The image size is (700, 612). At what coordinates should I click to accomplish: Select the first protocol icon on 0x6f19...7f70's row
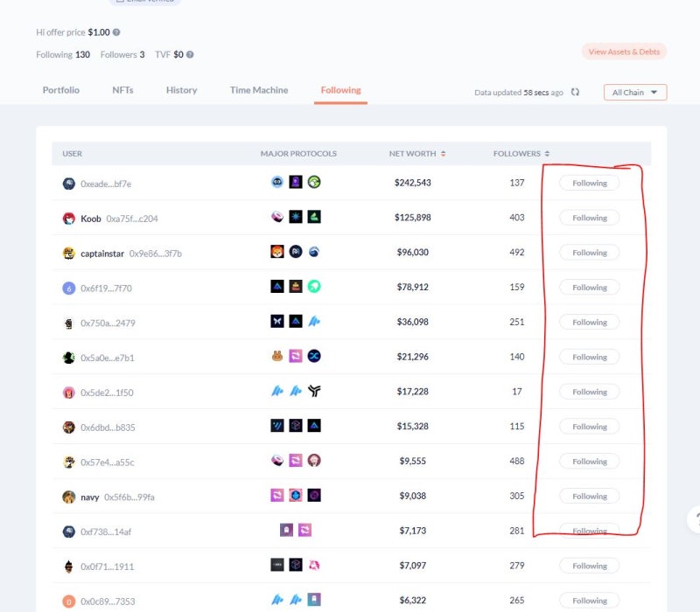(x=276, y=287)
